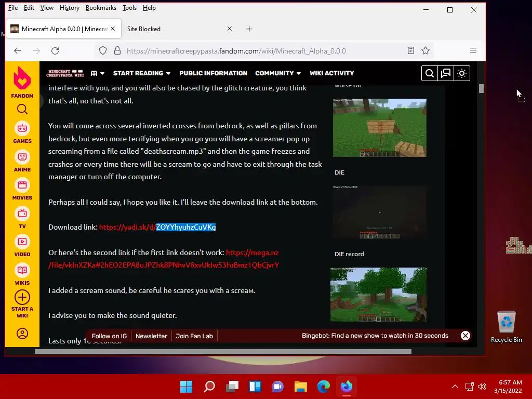
Task: Click the site security padlock icon
Action: pyautogui.click(x=117, y=51)
